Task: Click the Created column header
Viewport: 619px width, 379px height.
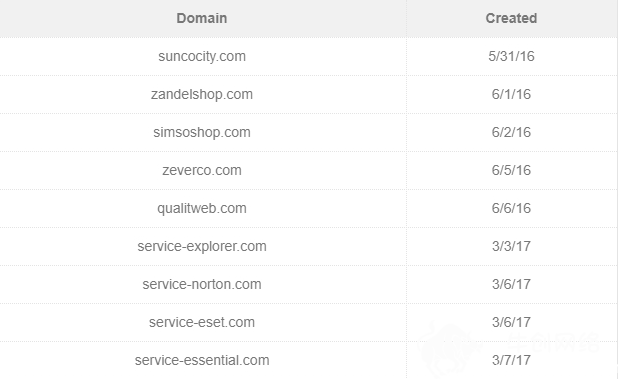Action: [x=511, y=18]
